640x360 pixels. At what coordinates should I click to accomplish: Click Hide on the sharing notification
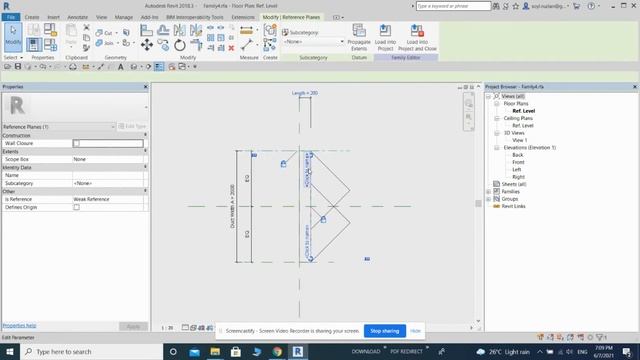point(415,331)
